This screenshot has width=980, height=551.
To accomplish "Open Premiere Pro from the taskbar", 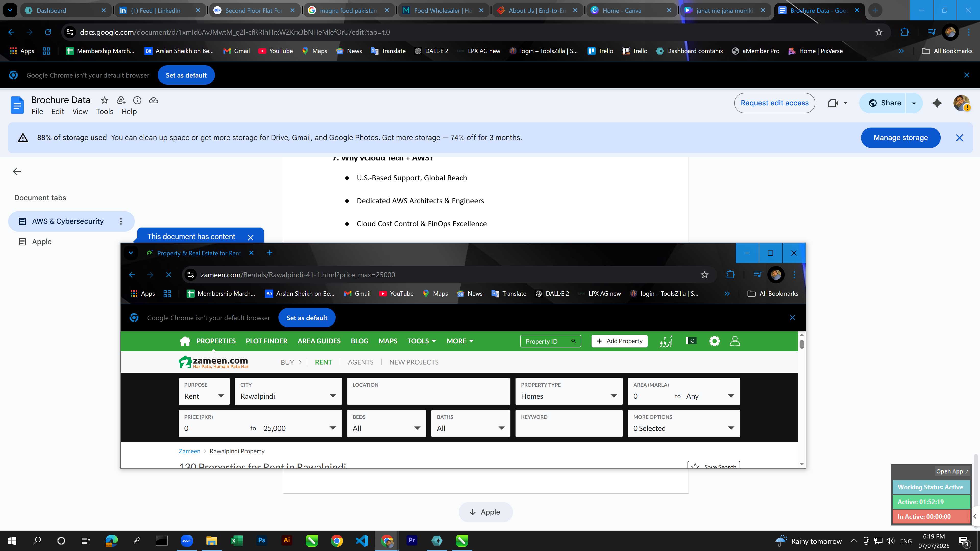I will [412, 540].
